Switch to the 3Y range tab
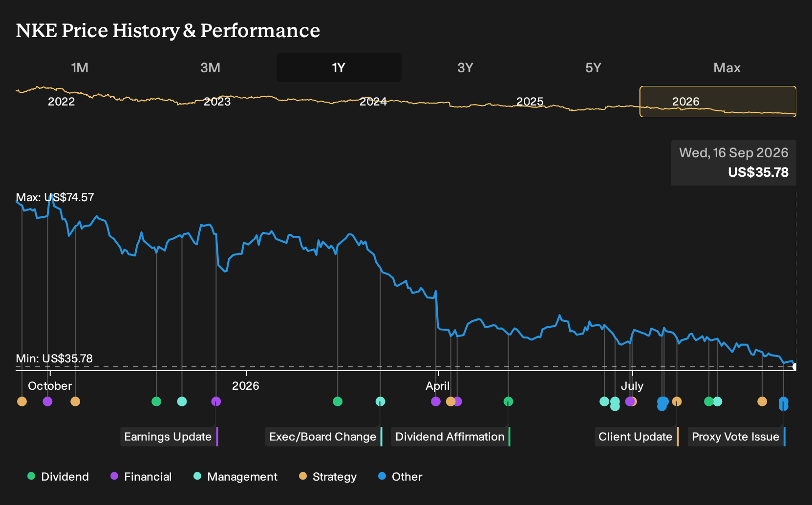The width and height of the screenshot is (812, 505). click(x=465, y=67)
